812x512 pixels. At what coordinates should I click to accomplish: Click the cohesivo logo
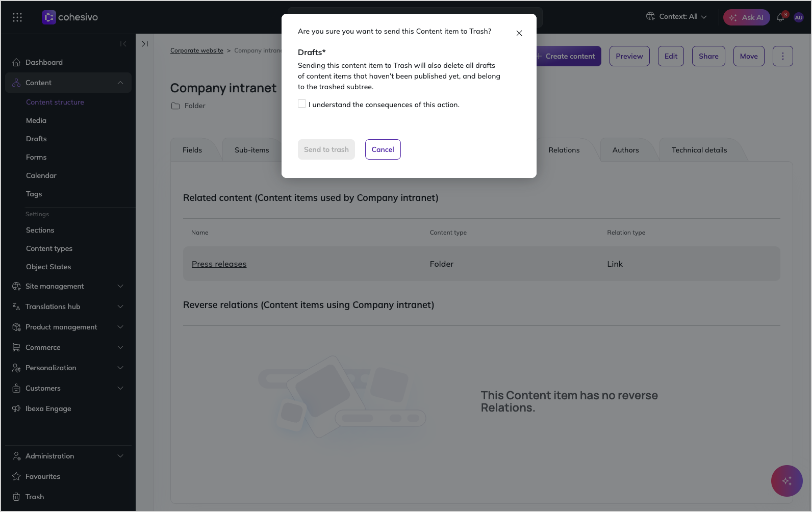[70, 17]
